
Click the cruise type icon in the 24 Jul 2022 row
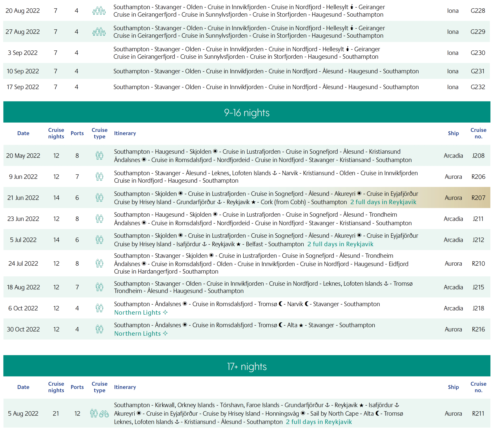tap(100, 264)
